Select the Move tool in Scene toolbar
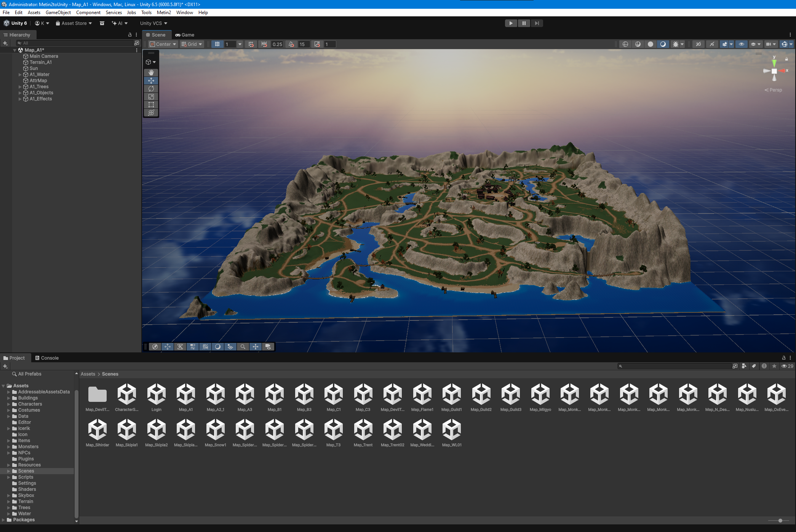 tap(151, 80)
